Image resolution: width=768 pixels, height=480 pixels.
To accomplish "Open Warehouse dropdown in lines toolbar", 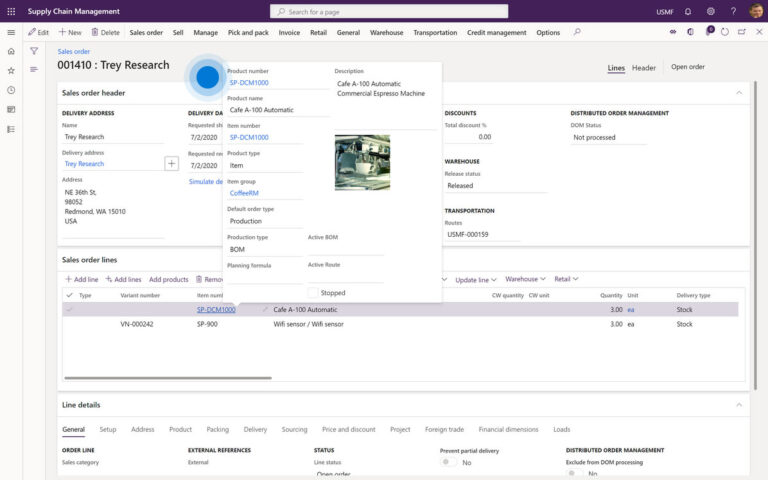I will (525, 279).
